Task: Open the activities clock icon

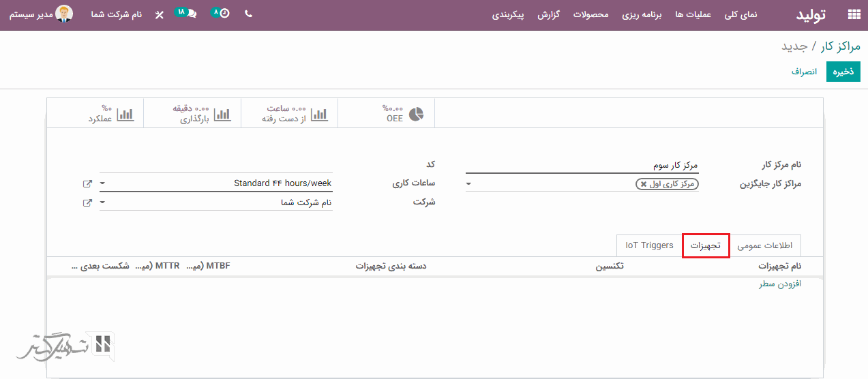Action: point(224,14)
